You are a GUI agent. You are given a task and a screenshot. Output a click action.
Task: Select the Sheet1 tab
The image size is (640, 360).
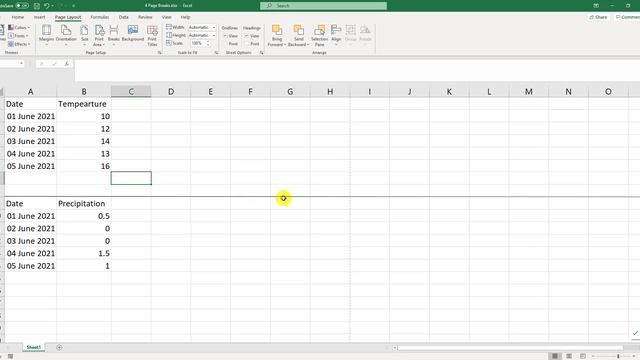tap(33, 347)
